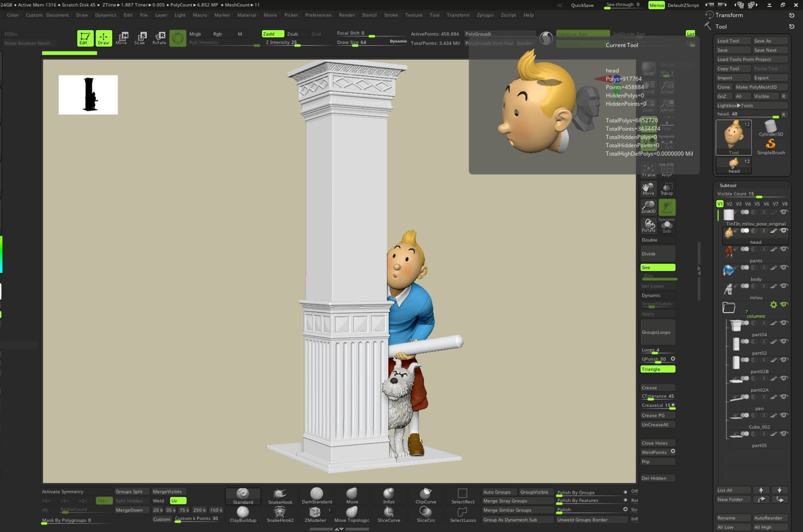Hide the pants subtool via eye icon
803x532 pixels.
click(783, 249)
